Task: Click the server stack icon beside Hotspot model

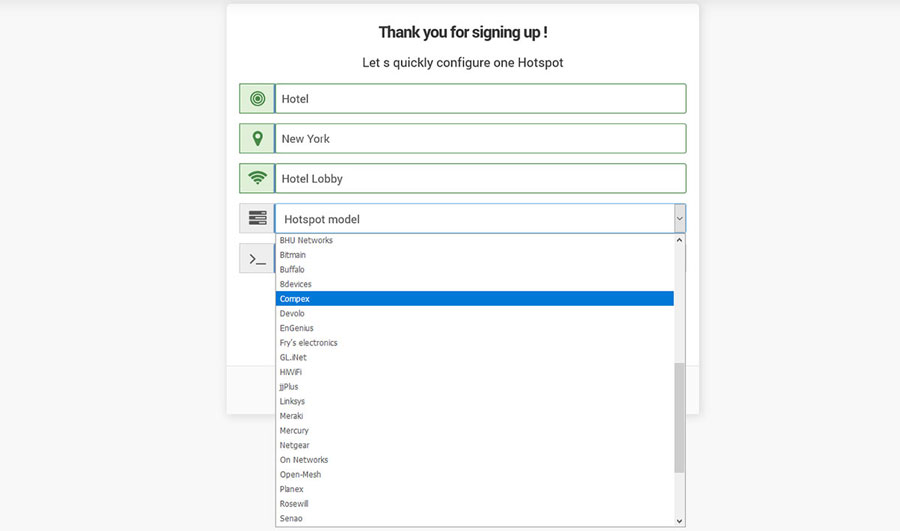Action: coord(257,218)
